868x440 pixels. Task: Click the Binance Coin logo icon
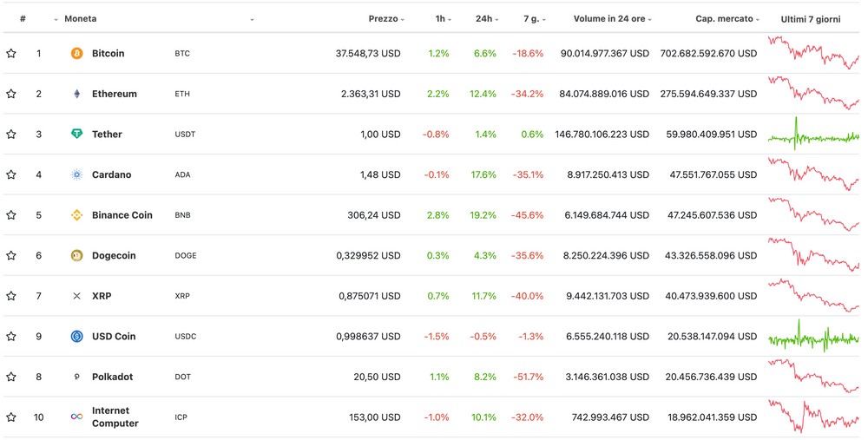[x=76, y=215]
